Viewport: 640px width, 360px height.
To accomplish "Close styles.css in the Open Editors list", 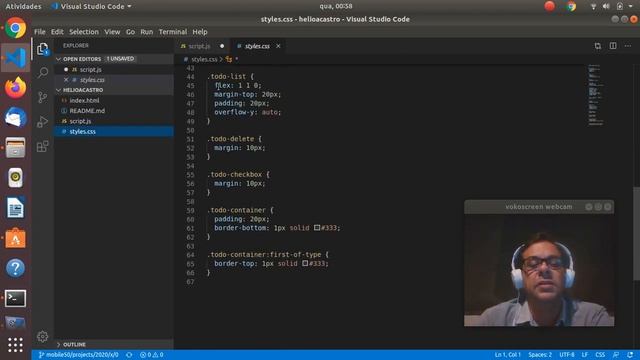I will (x=66, y=80).
